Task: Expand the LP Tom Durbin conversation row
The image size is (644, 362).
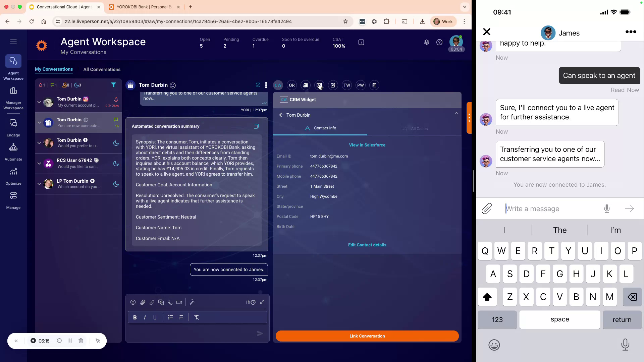Action: pos(39,184)
